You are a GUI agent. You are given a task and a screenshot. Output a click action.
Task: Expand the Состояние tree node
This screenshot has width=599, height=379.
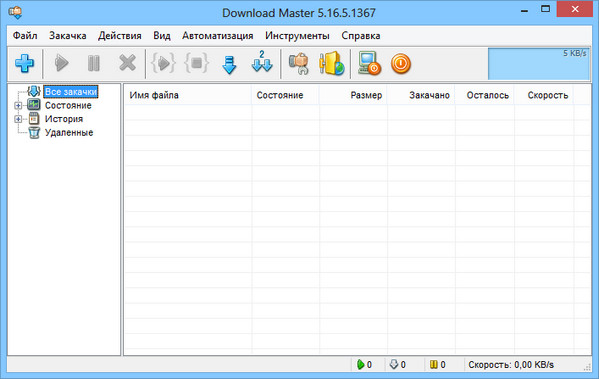click(x=18, y=105)
